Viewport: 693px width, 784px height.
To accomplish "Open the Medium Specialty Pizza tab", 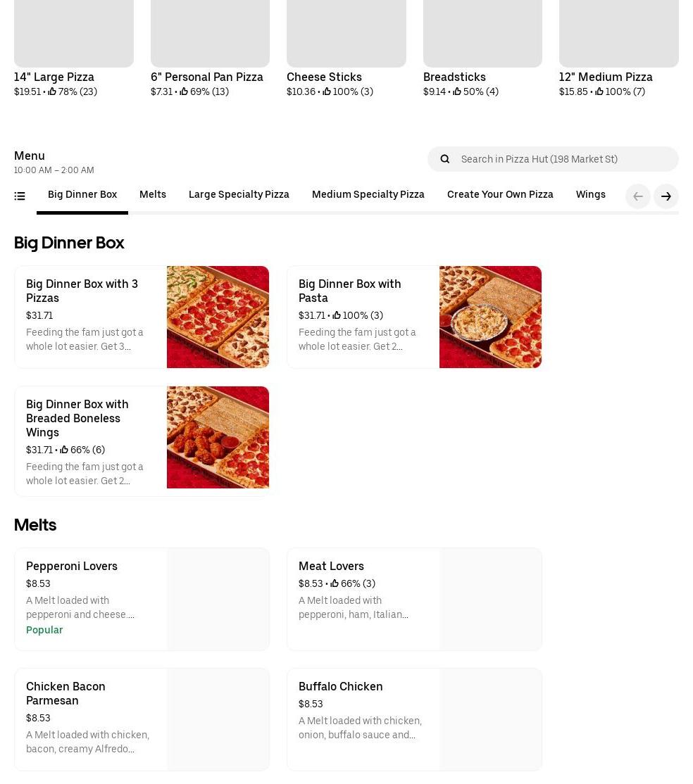I will [368, 195].
